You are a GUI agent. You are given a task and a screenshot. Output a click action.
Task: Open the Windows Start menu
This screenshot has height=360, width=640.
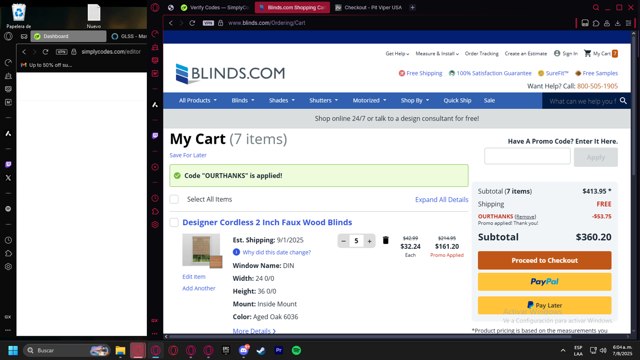tap(13, 350)
